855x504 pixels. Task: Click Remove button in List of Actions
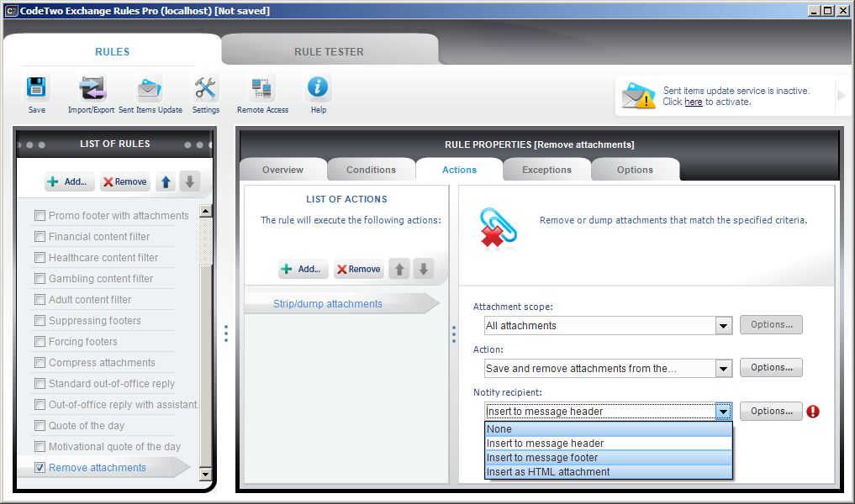pyautogui.click(x=359, y=269)
